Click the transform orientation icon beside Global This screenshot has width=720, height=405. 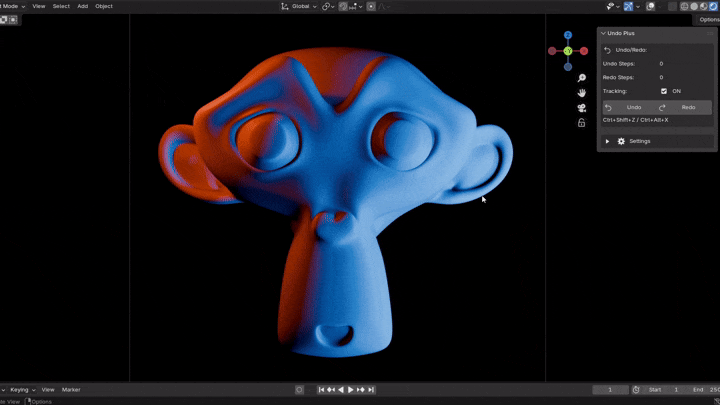285,6
